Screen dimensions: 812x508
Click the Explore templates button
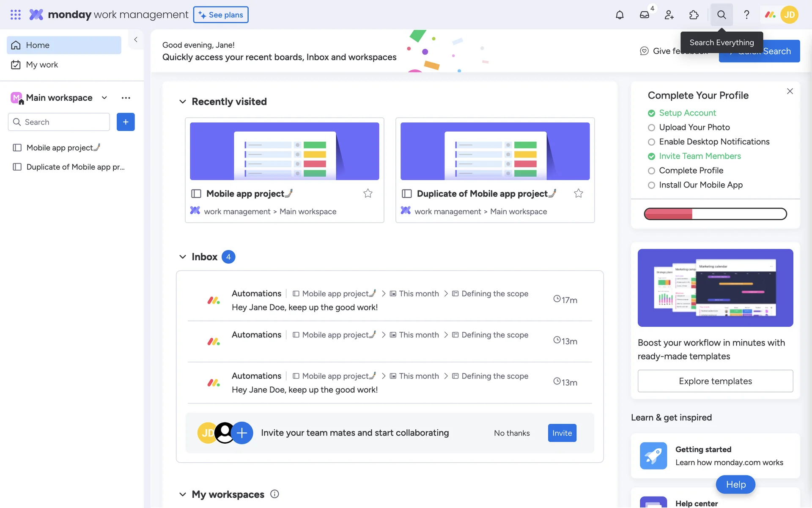click(x=715, y=381)
